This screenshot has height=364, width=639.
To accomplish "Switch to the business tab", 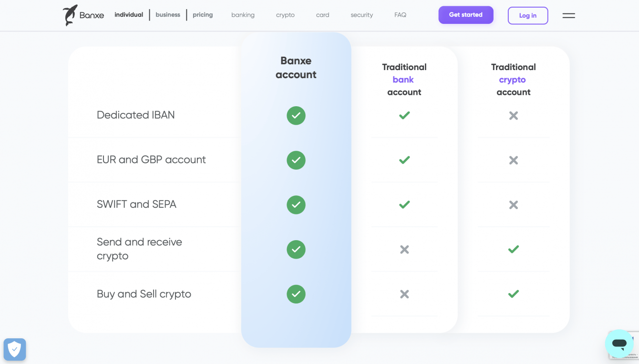I will [168, 15].
